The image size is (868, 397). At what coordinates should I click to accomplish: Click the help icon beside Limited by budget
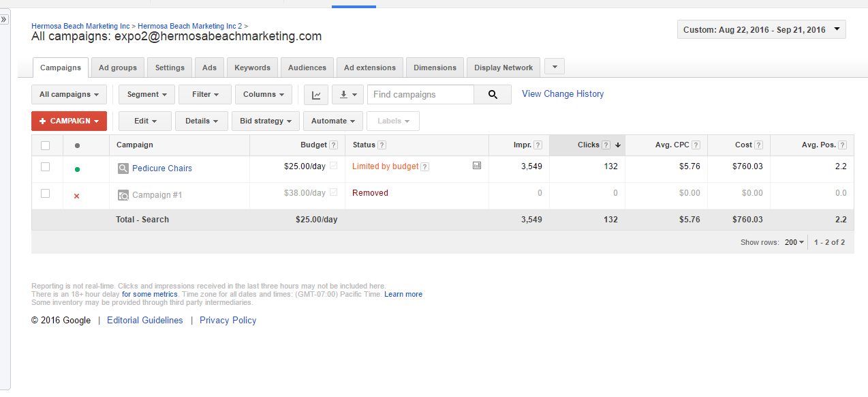point(425,167)
